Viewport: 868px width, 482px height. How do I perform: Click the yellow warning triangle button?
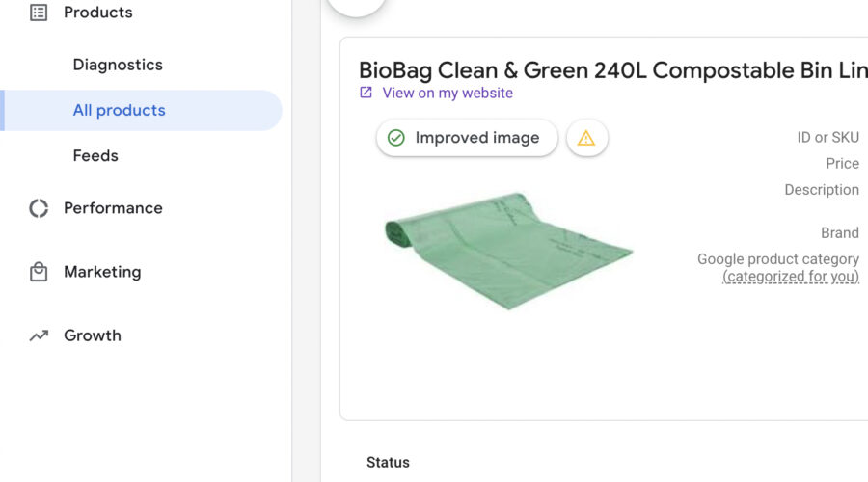[x=586, y=138]
